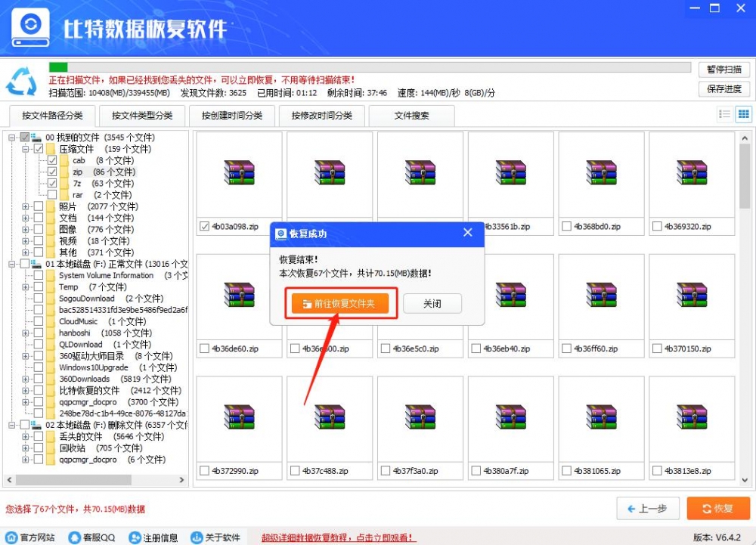
Task: Switch to list view icon
Action: pyautogui.click(x=724, y=114)
